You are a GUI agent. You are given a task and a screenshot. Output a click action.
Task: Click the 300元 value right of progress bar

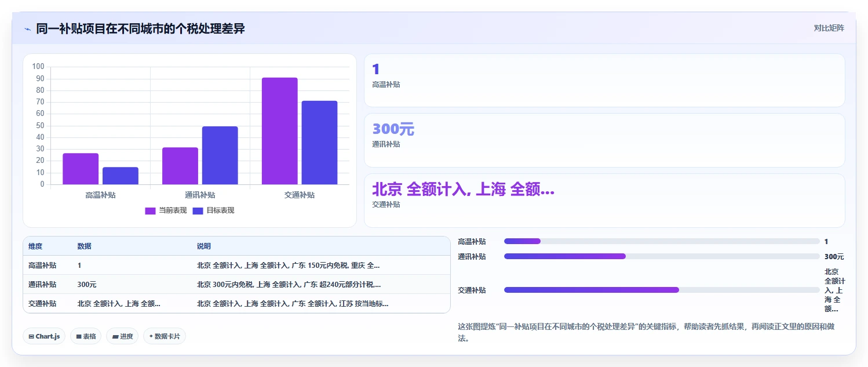click(x=834, y=257)
